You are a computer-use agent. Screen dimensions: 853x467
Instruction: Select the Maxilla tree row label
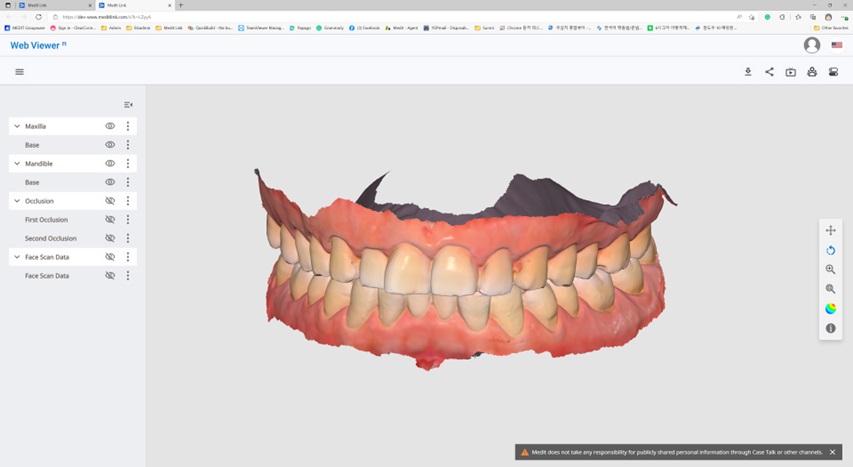(35, 126)
